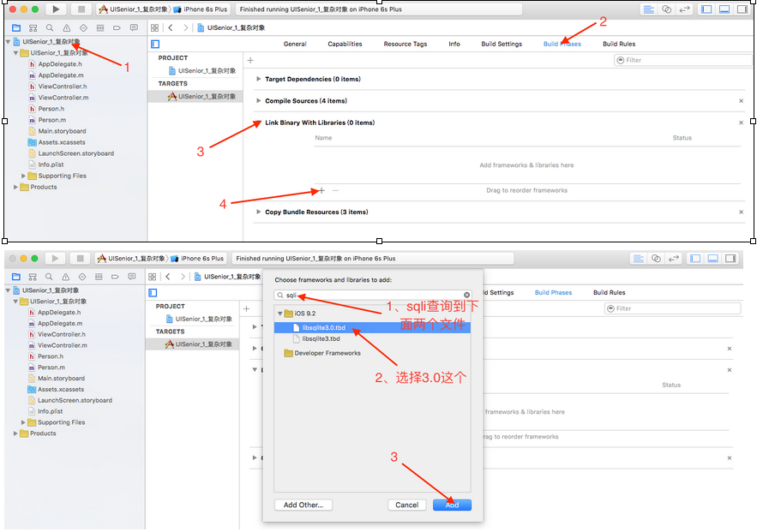Expand Compile Sources section
Viewport: 757px width, 532px height.
[x=258, y=100]
